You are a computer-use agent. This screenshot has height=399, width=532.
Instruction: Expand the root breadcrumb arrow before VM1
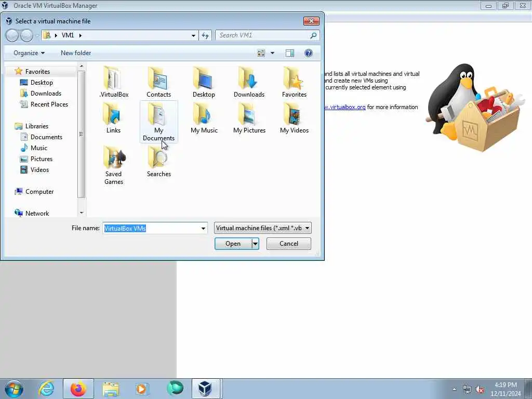click(x=56, y=35)
